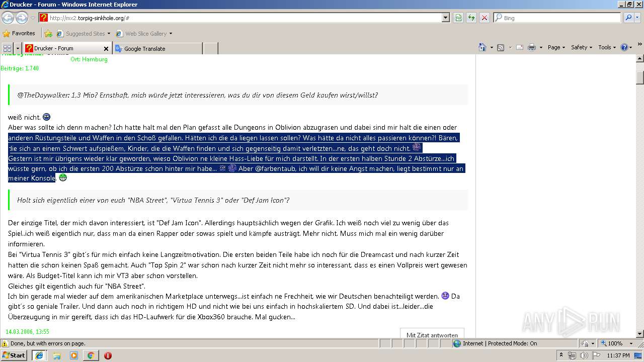Click the green smiley after 'meiner Konsole'

[63, 177]
